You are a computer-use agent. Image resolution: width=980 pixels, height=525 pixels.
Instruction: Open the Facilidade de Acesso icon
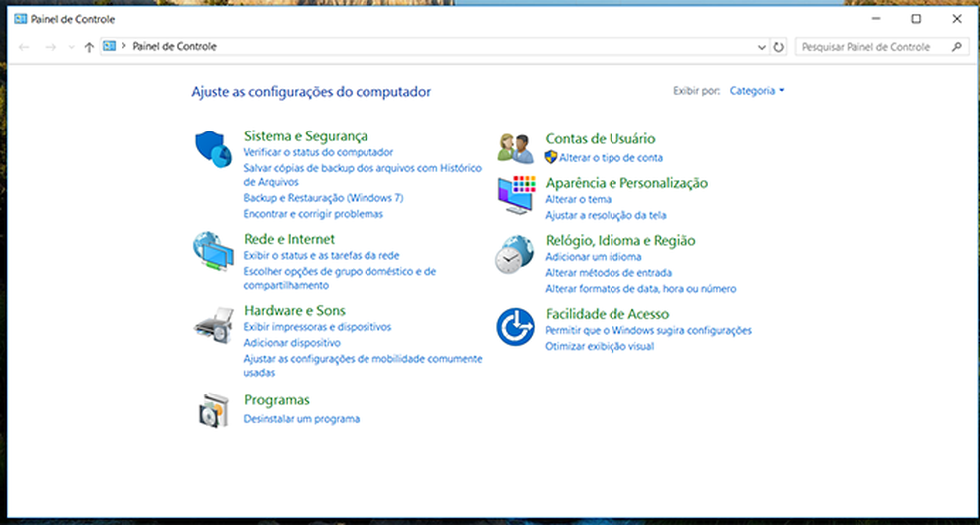tap(515, 326)
